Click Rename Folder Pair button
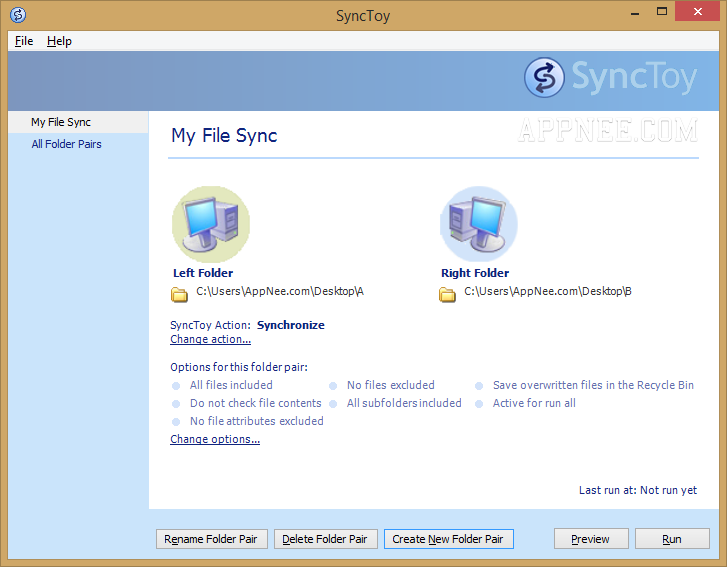This screenshot has width=727, height=567. 212,539
